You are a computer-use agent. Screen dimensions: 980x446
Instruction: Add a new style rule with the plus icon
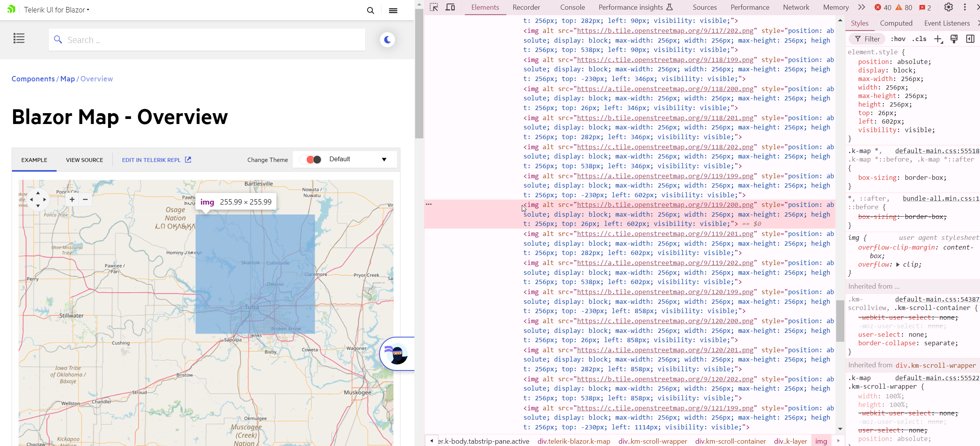point(938,39)
